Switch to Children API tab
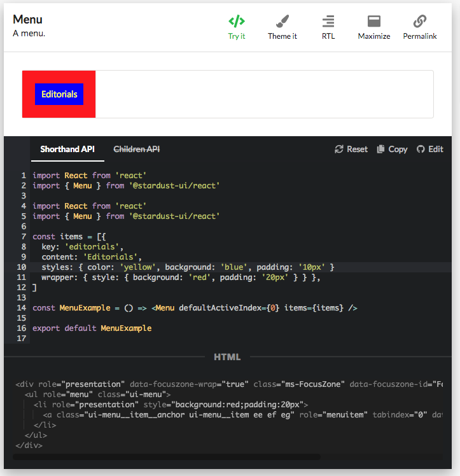Screen dimensions: 460x476 point(137,149)
